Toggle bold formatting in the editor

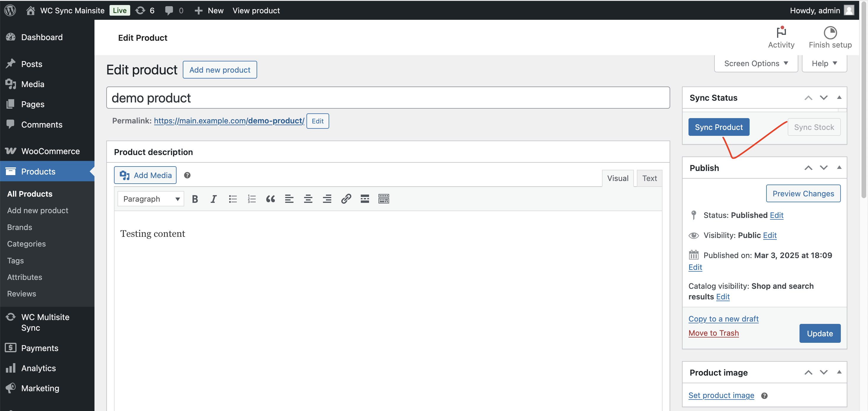tap(195, 199)
